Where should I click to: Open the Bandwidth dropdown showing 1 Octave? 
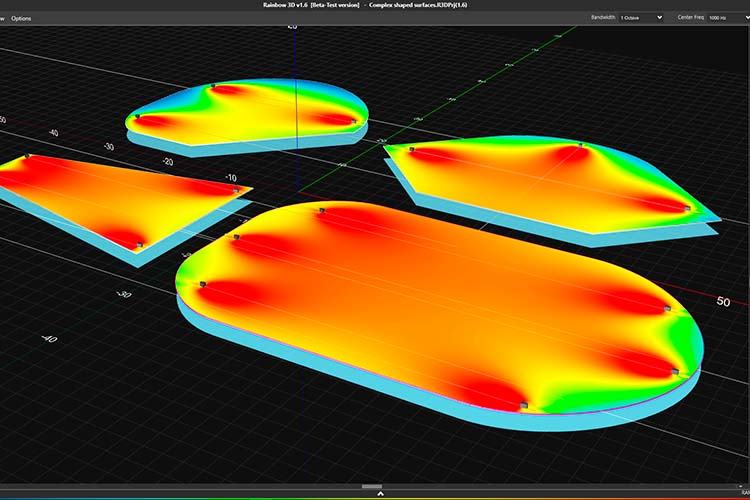tap(641, 18)
